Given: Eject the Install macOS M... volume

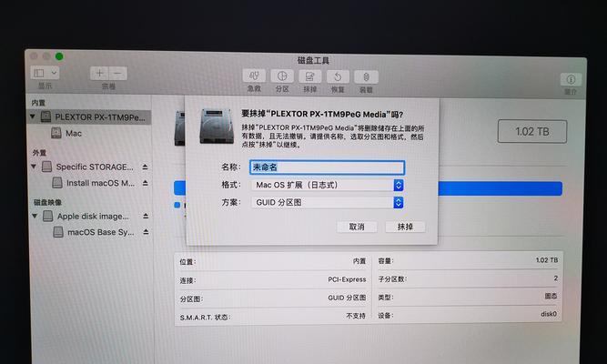Looking at the screenshot, I should point(146,183).
